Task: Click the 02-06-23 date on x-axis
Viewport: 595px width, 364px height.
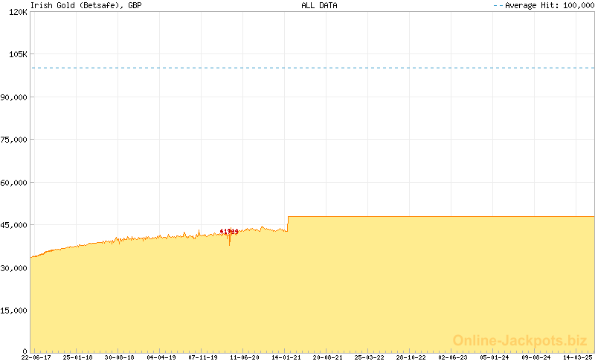Action: pyautogui.click(x=453, y=357)
